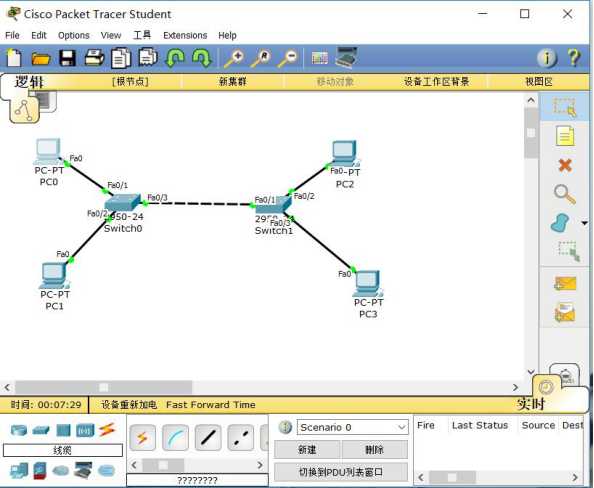Click the help question mark icon
Image resolution: width=594 pixels, height=488 pixels.
tap(574, 58)
